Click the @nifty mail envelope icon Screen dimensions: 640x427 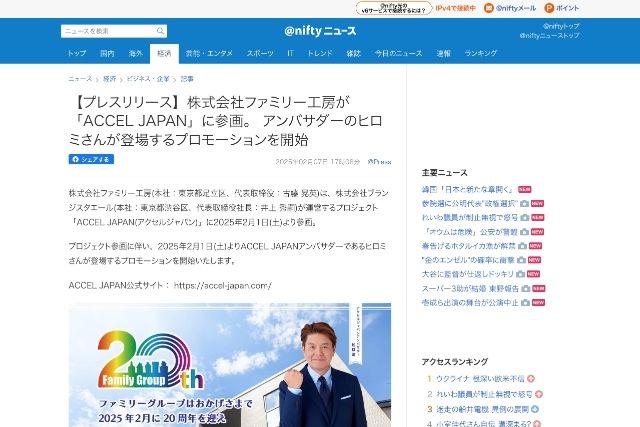pyautogui.click(x=489, y=8)
